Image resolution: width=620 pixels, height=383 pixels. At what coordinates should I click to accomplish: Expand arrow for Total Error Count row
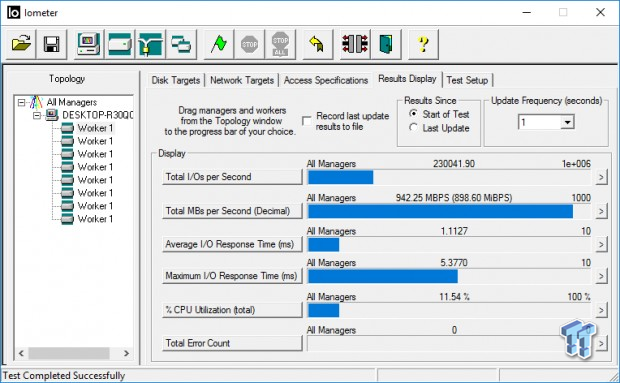(x=601, y=343)
